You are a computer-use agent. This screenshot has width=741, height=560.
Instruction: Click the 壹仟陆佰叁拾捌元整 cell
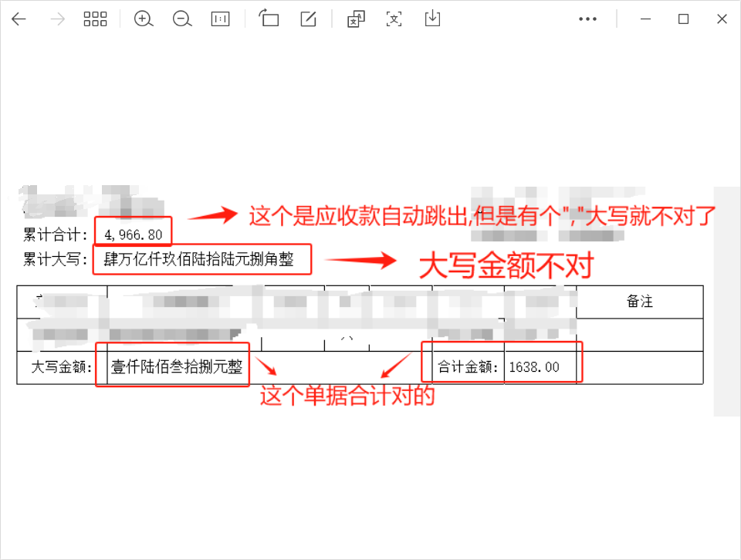(x=177, y=367)
